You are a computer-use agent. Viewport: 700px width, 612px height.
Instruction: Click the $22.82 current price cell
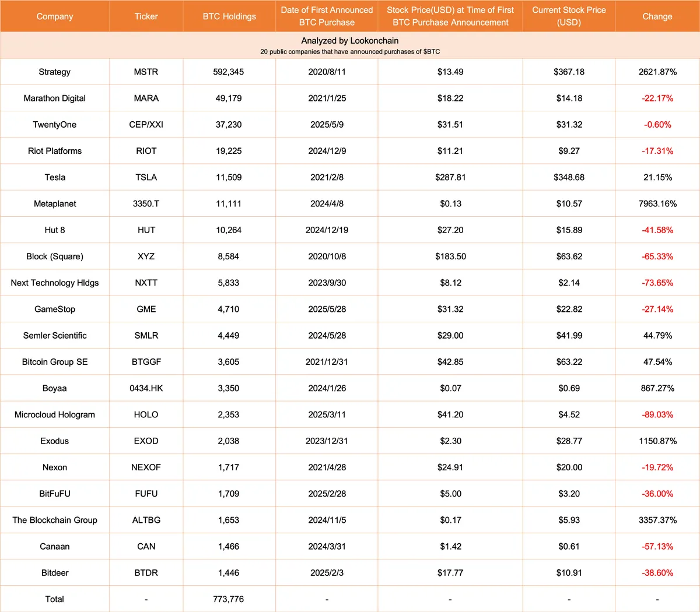point(569,309)
